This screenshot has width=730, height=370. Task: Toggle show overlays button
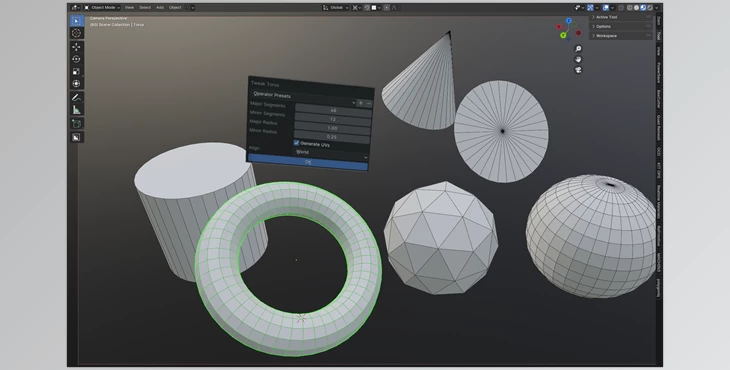coord(606,7)
